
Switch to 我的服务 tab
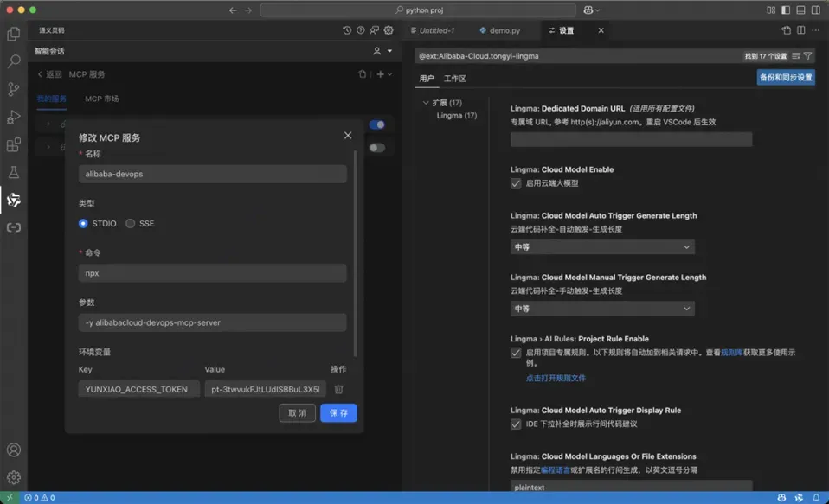[x=51, y=99]
